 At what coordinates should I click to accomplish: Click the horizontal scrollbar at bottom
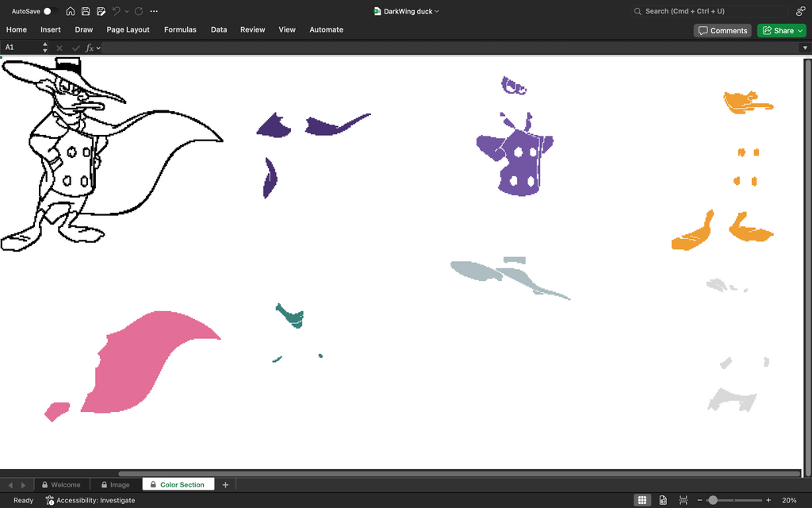tap(459, 473)
